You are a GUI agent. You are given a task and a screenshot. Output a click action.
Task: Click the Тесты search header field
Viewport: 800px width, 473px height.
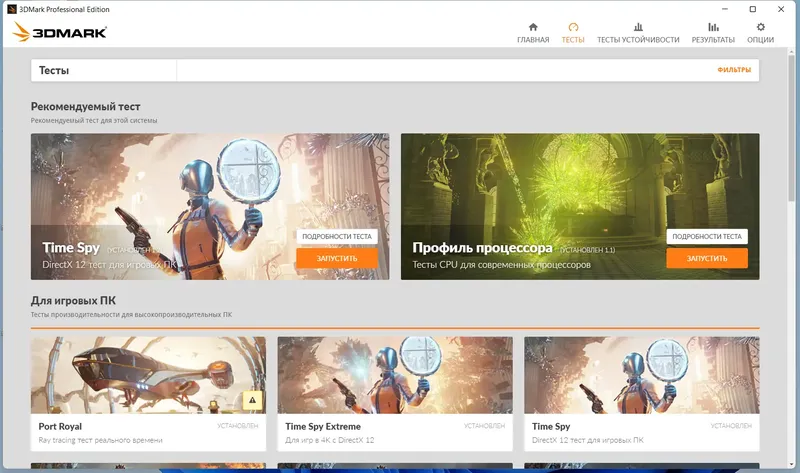click(395, 70)
